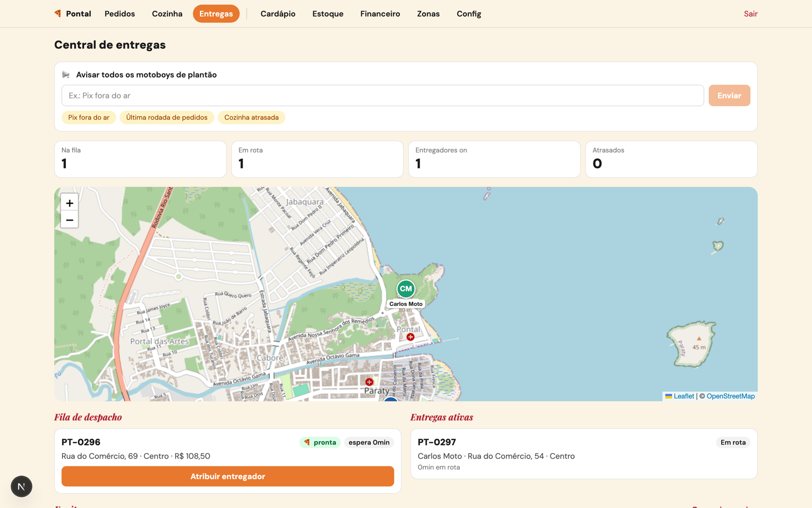The width and height of the screenshot is (812, 508).
Task: Send the broadcast with Enviar button
Action: point(729,96)
